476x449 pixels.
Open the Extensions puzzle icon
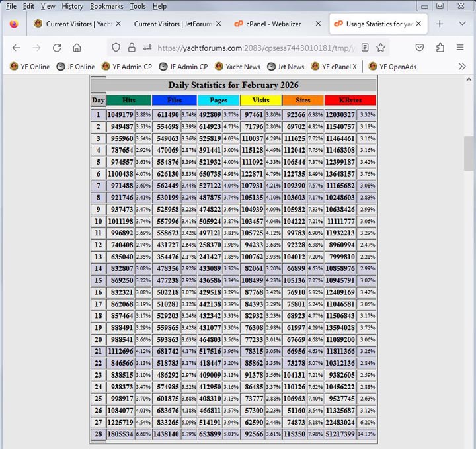440,48
